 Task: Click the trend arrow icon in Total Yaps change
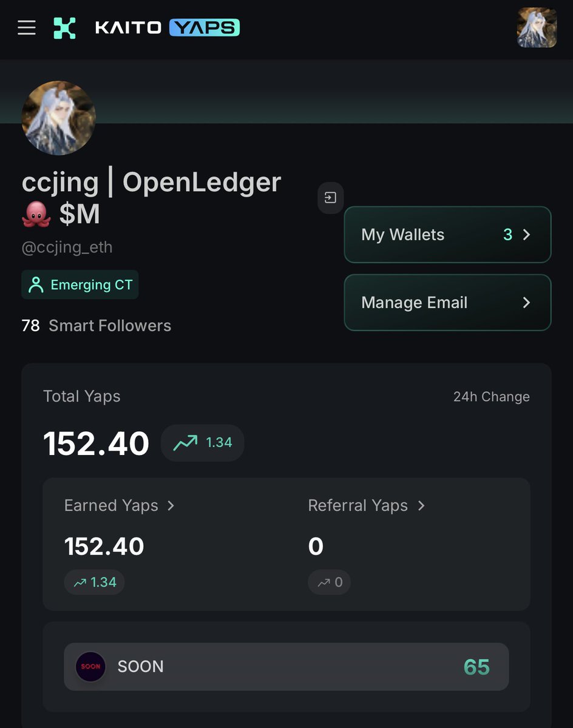[x=185, y=443]
